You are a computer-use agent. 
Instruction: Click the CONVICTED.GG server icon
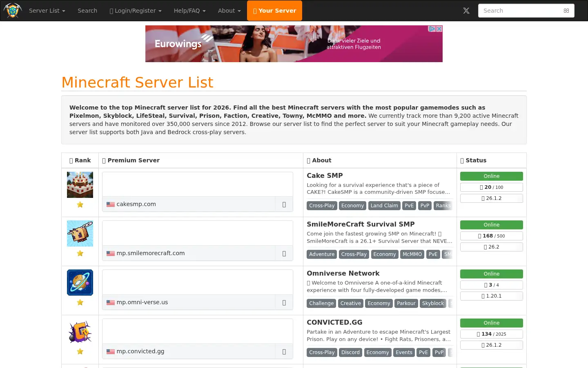tap(80, 332)
